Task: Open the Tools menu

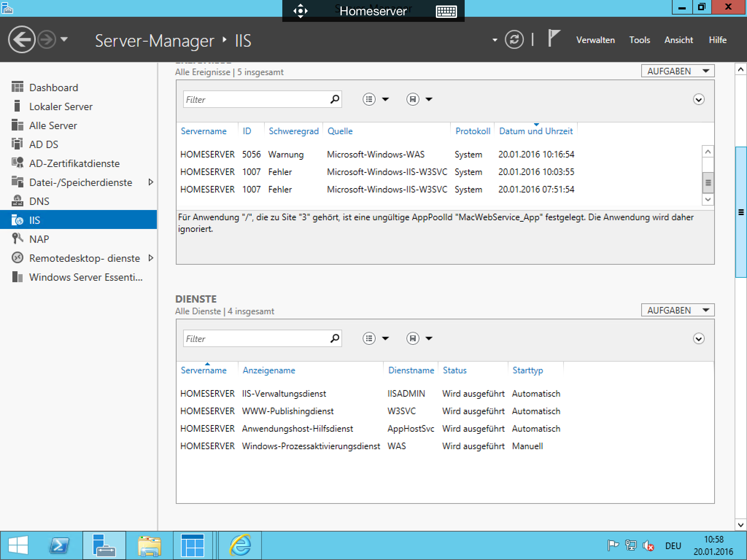Action: tap(639, 40)
